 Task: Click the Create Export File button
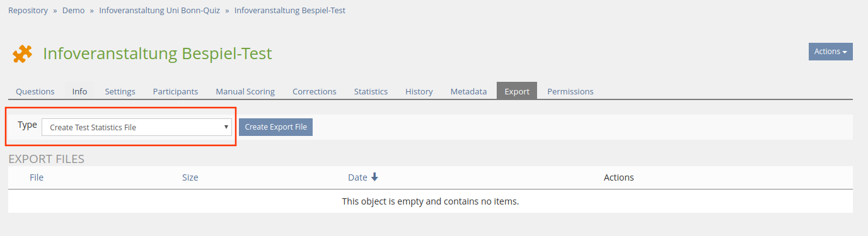coord(275,127)
